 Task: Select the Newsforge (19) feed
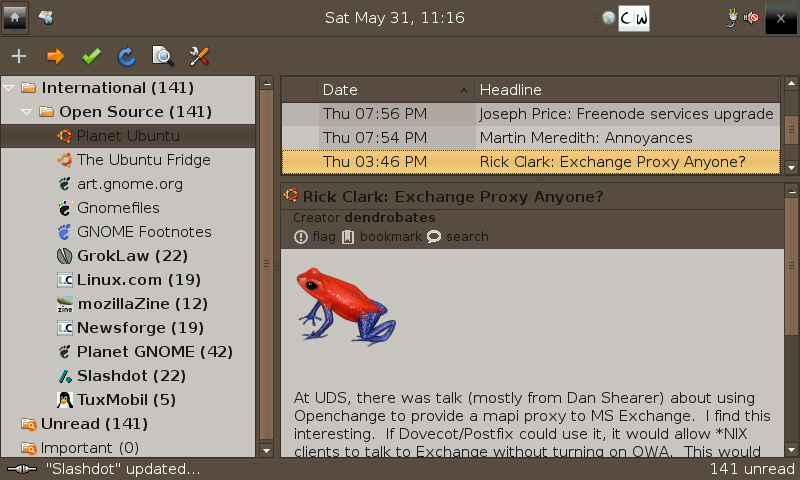[x=128, y=327]
